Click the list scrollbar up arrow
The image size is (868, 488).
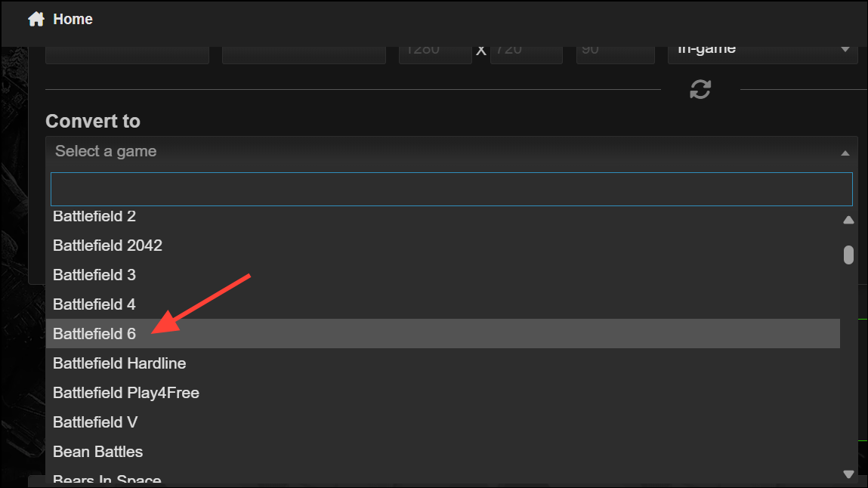tap(848, 221)
